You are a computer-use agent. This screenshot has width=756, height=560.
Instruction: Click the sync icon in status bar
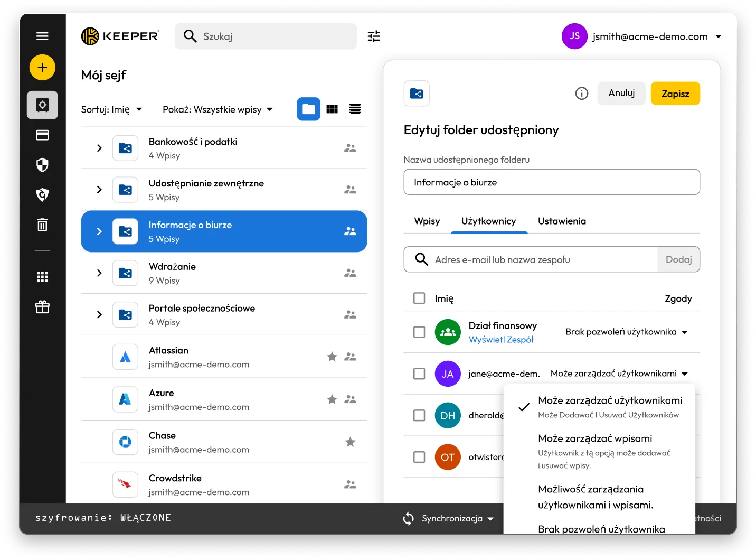[x=409, y=519]
